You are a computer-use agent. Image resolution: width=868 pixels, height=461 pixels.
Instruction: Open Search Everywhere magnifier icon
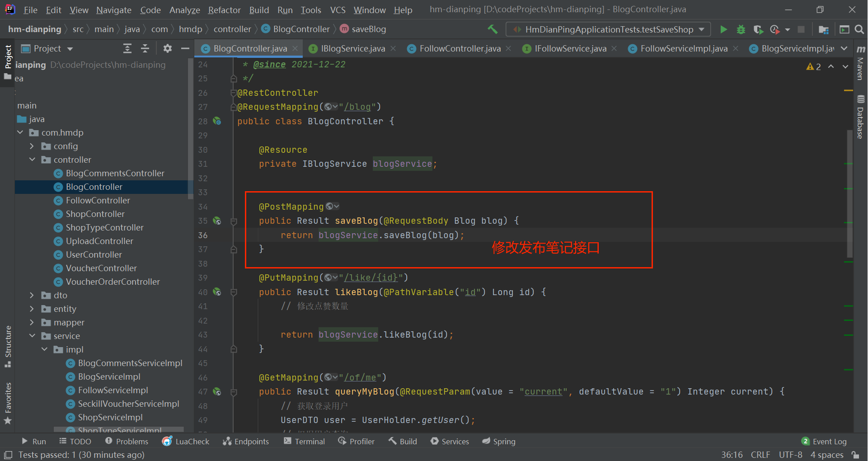pyautogui.click(x=859, y=29)
